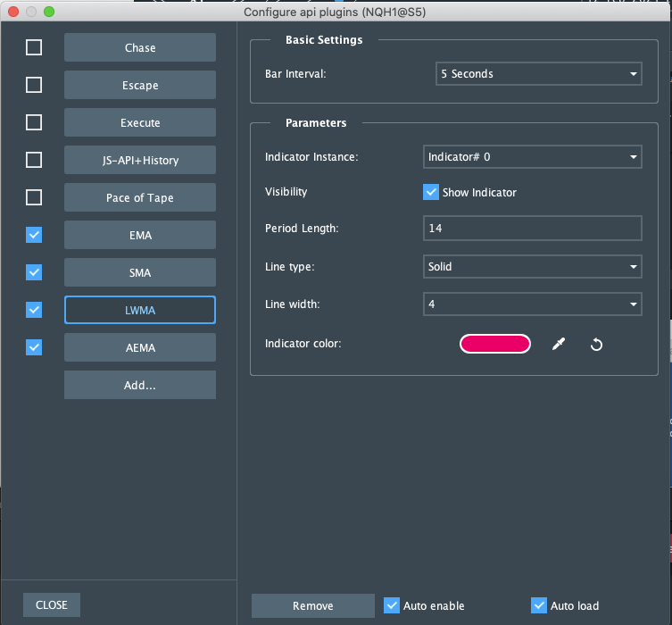Toggle the Auto load checkbox
This screenshot has height=625, width=672.
click(539, 605)
